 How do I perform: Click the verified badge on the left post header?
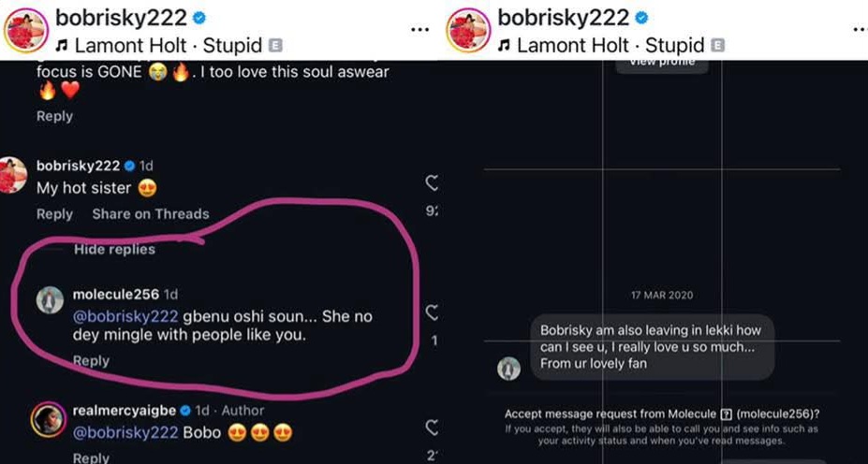(200, 18)
